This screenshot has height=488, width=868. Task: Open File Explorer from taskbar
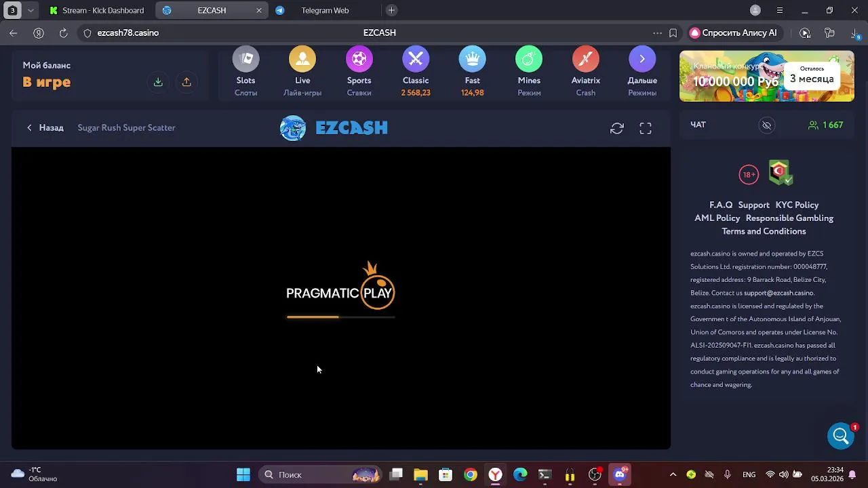[x=420, y=474]
